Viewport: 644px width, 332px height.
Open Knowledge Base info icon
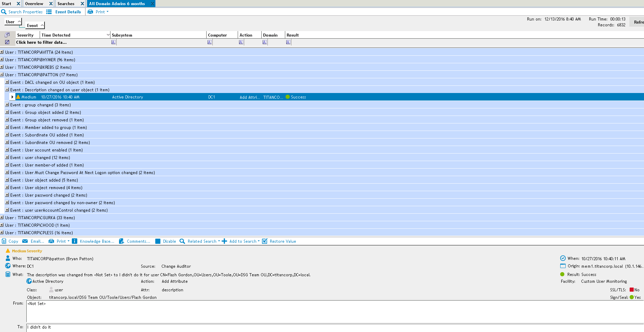(x=75, y=241)
